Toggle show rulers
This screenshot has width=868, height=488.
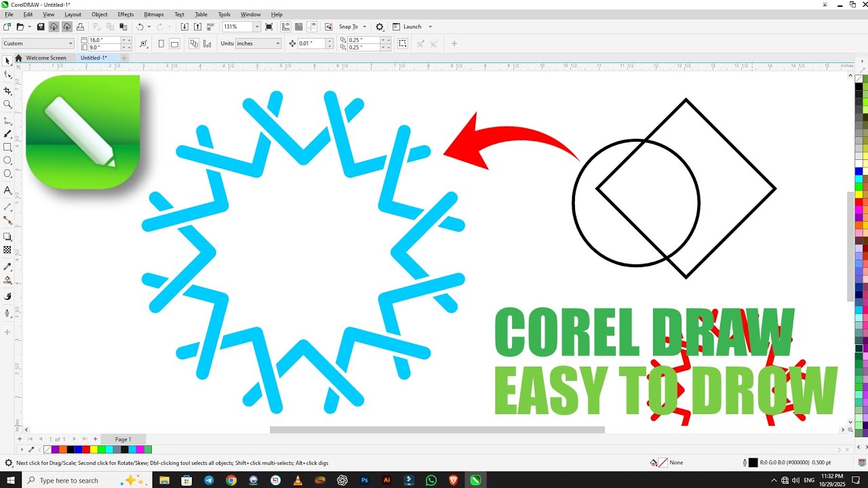285,27
